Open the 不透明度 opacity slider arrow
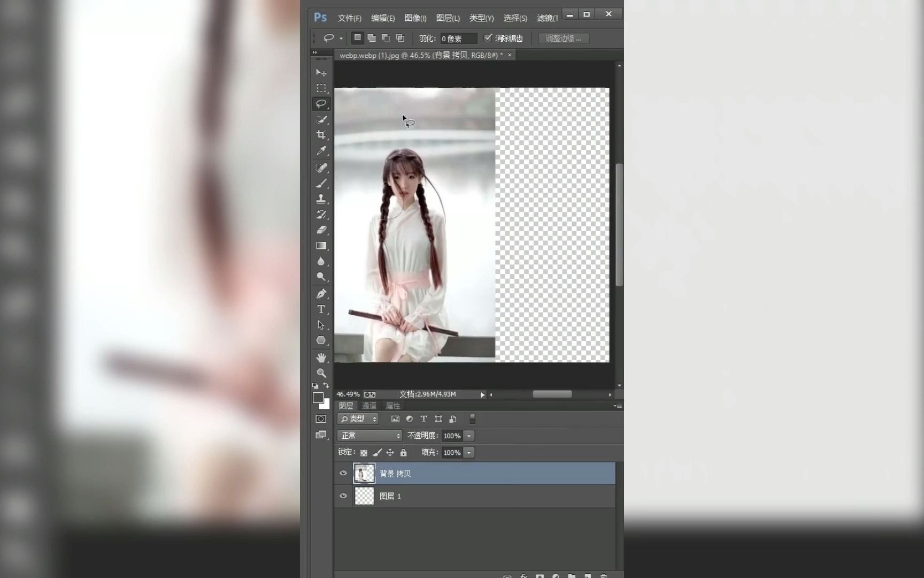The height and width of the screenshot is (578, 924). pos(469,436)
